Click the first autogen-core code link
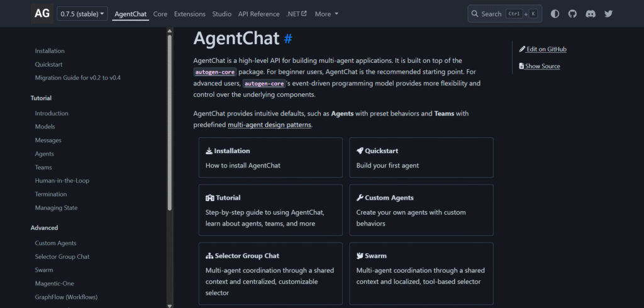Screen dimensions: 644x308 tap(215, 72)
